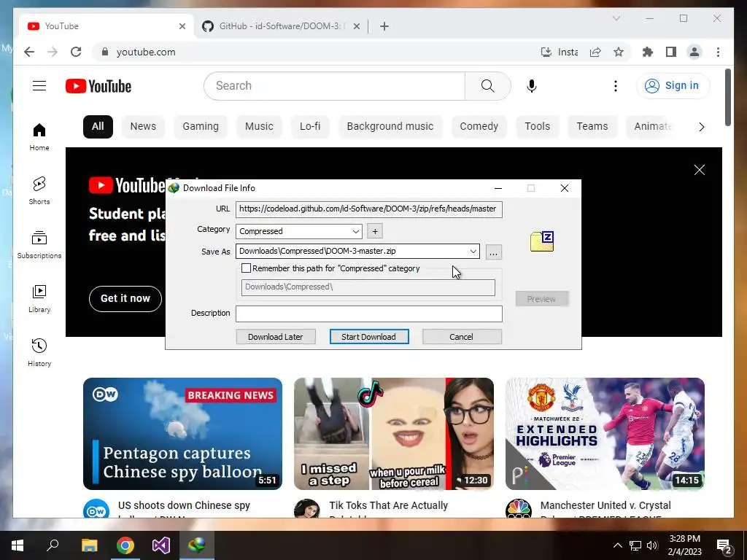Screen dimensions: 747x560
Task: Click the YouTube search magnifier button
Action: point(487,86)
